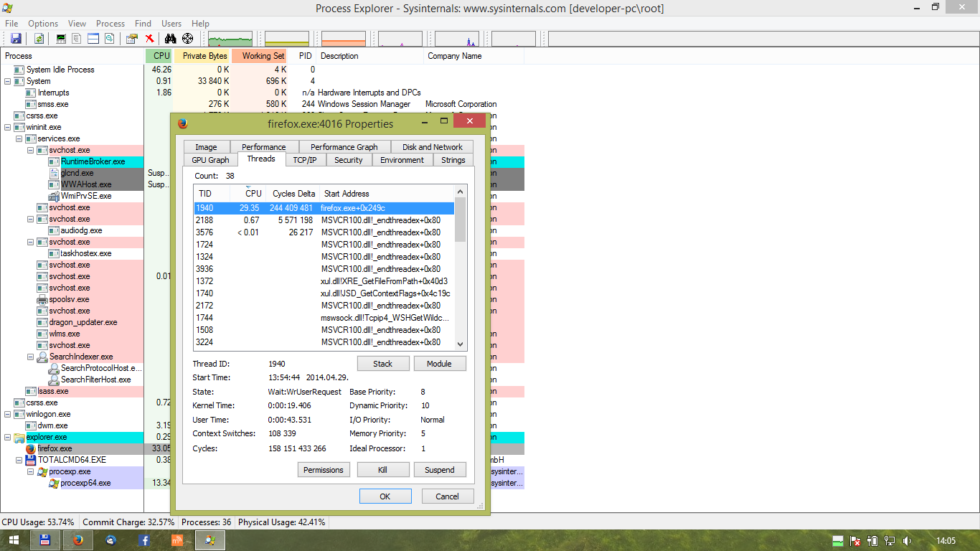Screen dimensions: 980x551
Task: Collapse the wininit.exe tree node
Action: click(8, 127)
